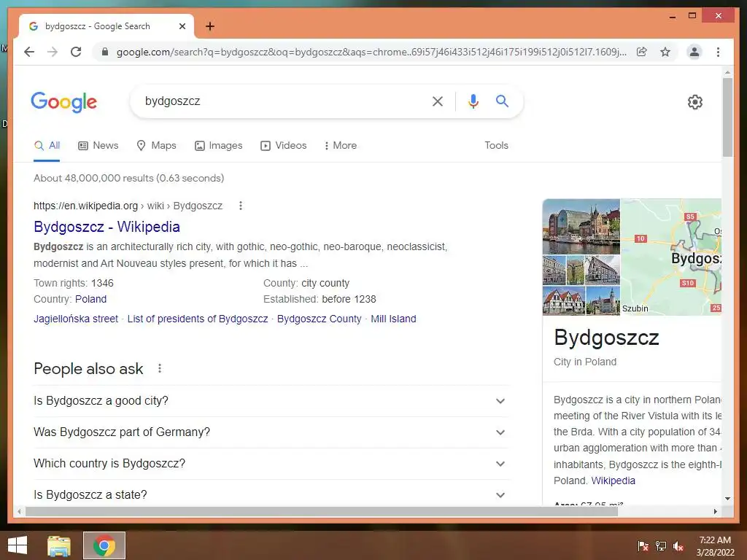This screenshot has height=560, width=747.
Task: Switch to the Images tab
Action: click(219, 146)
